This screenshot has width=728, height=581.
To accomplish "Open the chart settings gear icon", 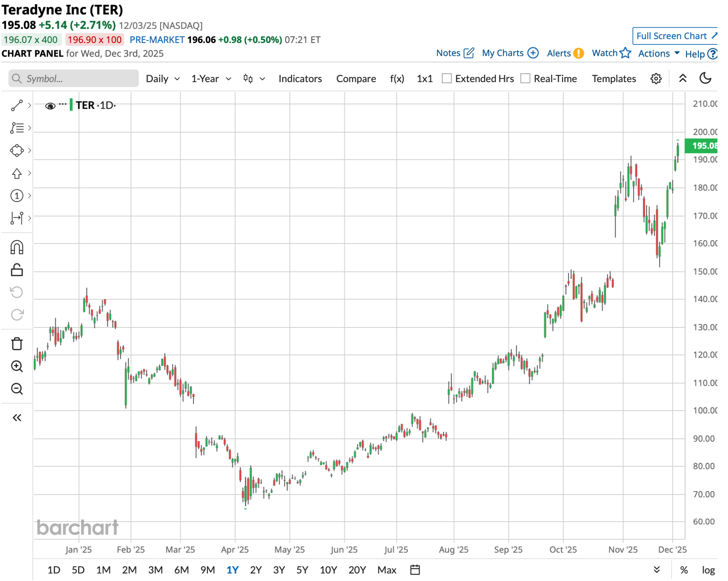I will [x=656, y=79].
